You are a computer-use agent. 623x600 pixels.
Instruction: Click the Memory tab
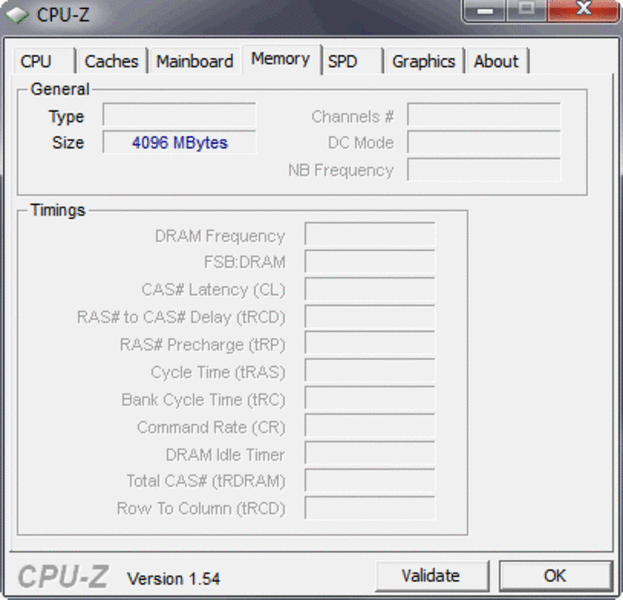tap(281, 59)
